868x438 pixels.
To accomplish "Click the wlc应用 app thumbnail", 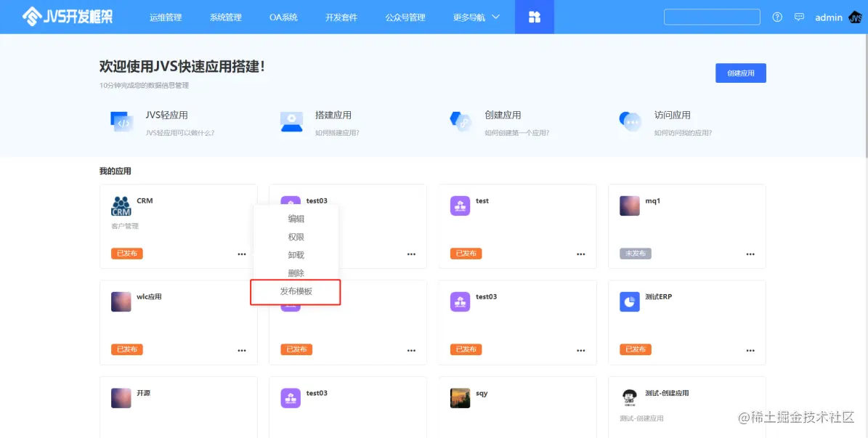I will tap(121, 301).
